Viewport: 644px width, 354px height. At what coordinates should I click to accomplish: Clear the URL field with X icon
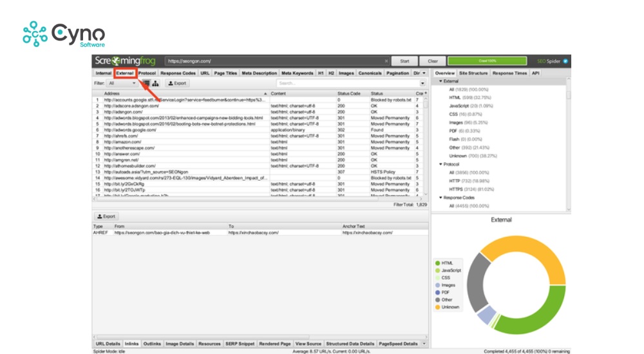(386, 61)
